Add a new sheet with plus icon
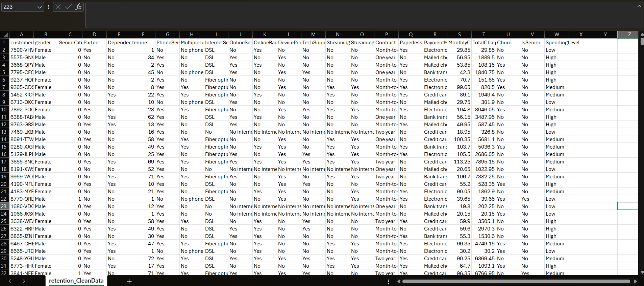The image size is (644, 286). click(129, 281)
